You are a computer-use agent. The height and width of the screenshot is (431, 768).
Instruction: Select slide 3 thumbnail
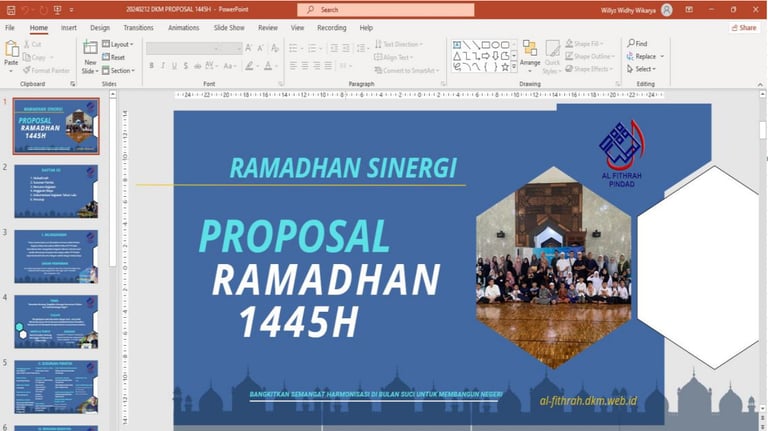[56, 257]
